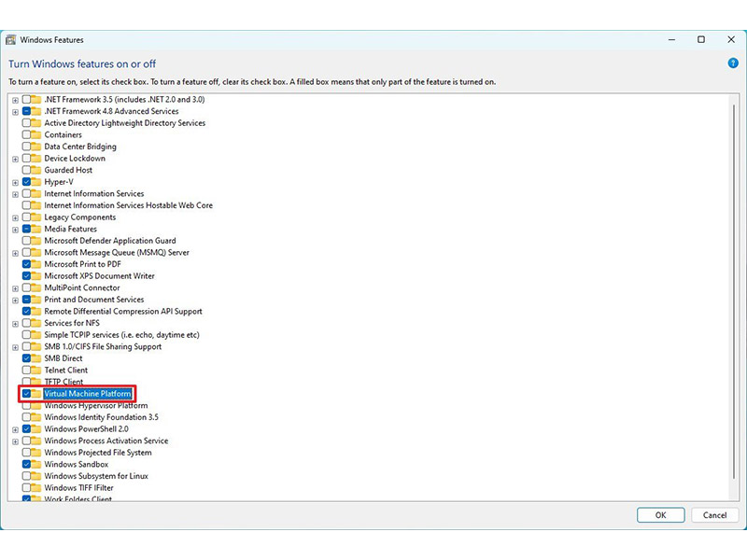Maximize the Windows Features window
Viewport: 747px width, 560px height.
click(701, 39)
